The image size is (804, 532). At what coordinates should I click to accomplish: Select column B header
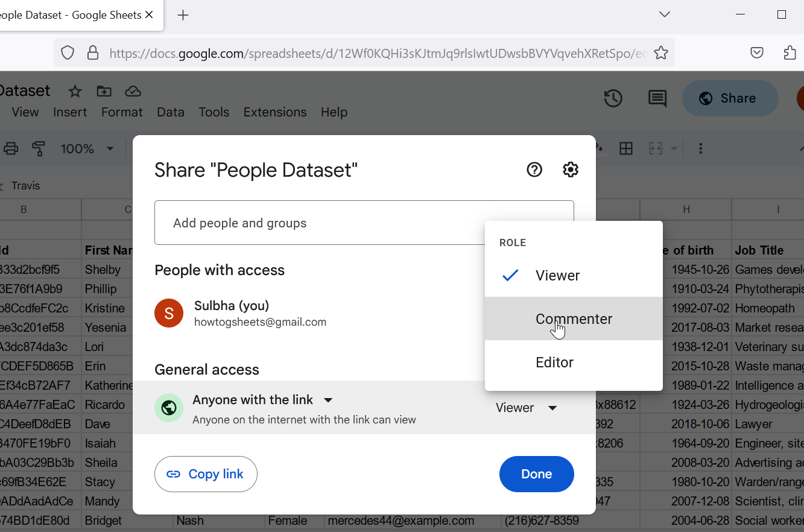click(24, 209)
